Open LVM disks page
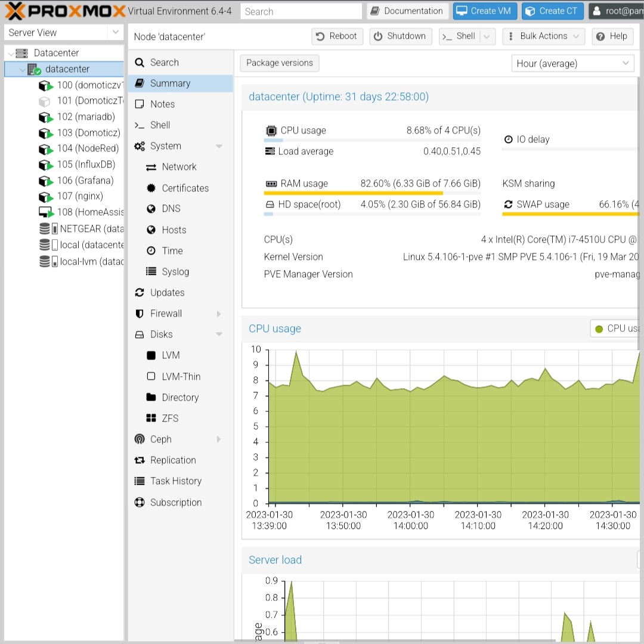 click(x=180, y=355)
